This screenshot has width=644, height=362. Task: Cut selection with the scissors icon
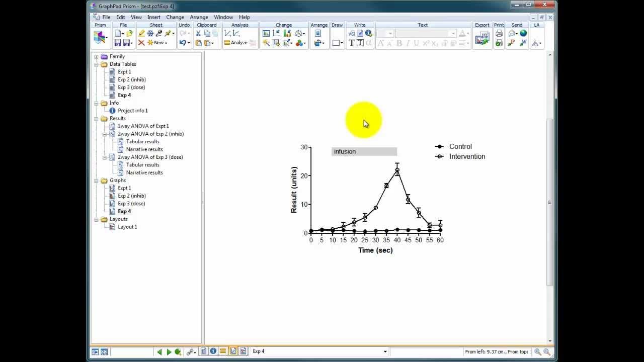click(x=198, y=33)
